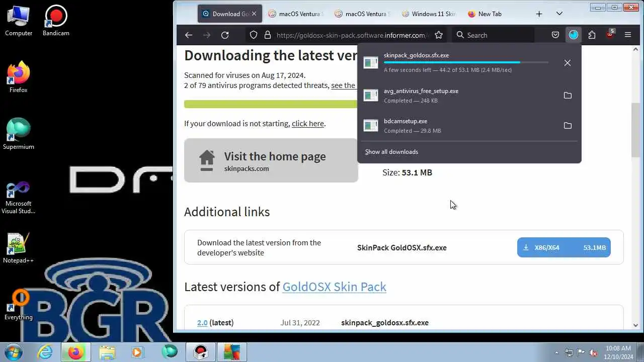Click Visit the home page button

tap(271, 160)
